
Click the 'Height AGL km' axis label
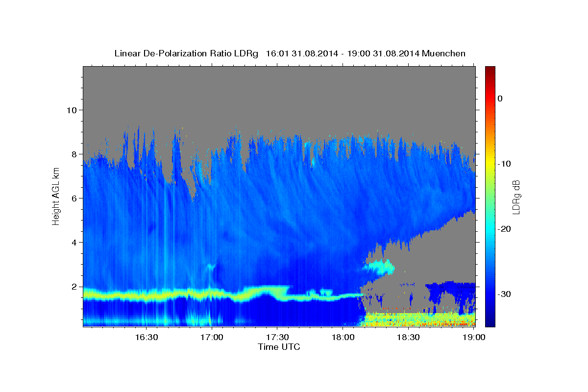coord(56,196)
